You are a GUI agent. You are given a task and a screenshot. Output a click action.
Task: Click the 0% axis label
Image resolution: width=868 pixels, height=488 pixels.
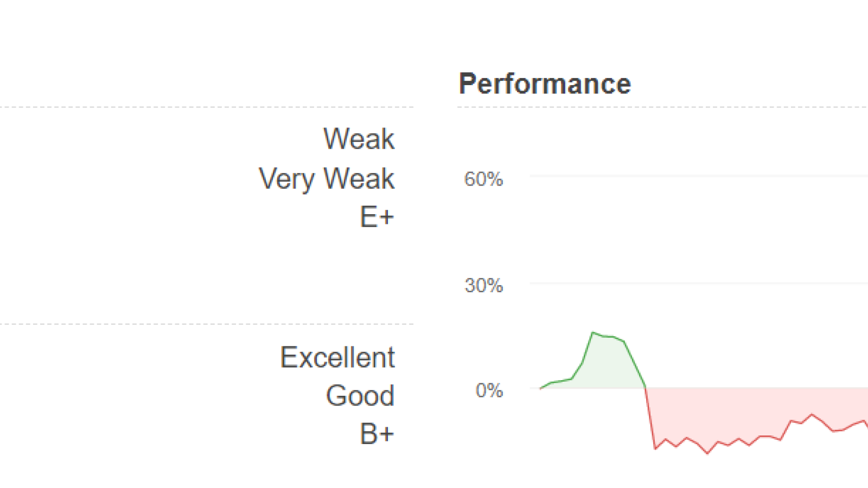[x=489, y=390]
